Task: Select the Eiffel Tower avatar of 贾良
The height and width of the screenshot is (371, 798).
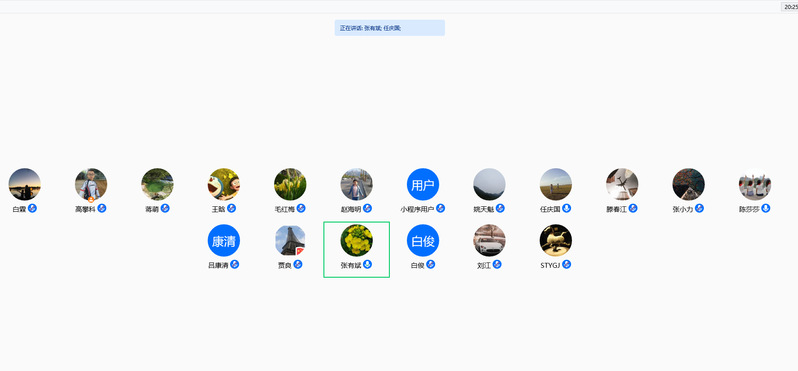Action: tap(290, 240)
